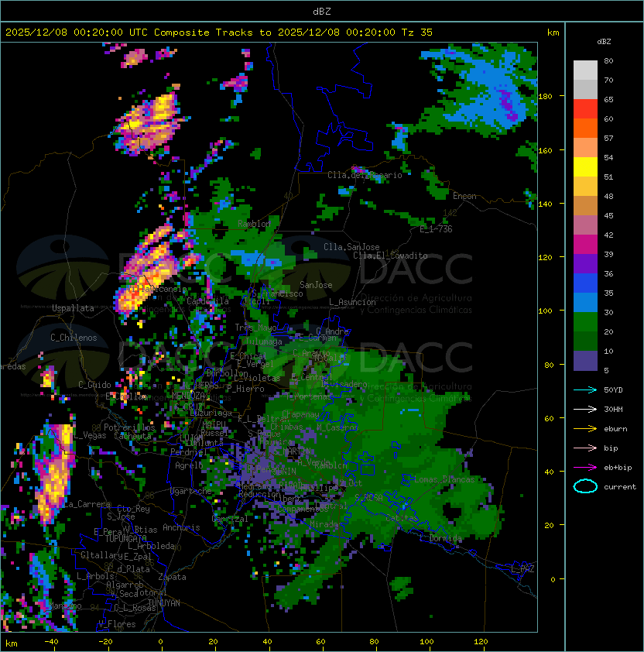Click the '-20' tick on the horizontal km axis
Viewport: 644px width, 652px height.
click(x=105, y=642)
